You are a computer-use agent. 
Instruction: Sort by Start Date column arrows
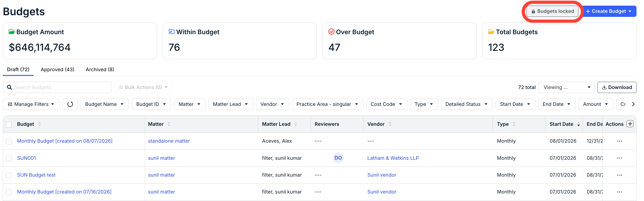click(x=578, y=124)
